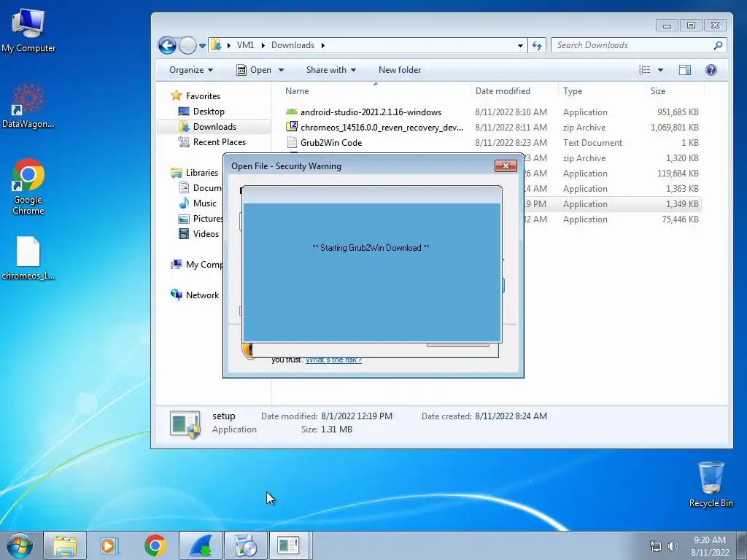The height and width of the screenshot is (560, 747).
Task: Click the network status tray icon
Action: [x=656, y=546]
